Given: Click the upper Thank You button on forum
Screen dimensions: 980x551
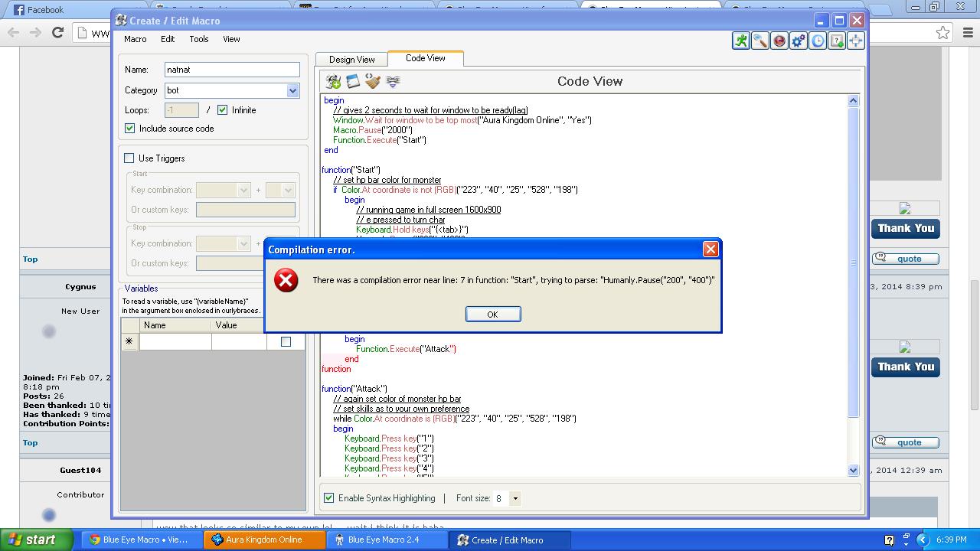Looking at the screenshot, I should point(906,228).
